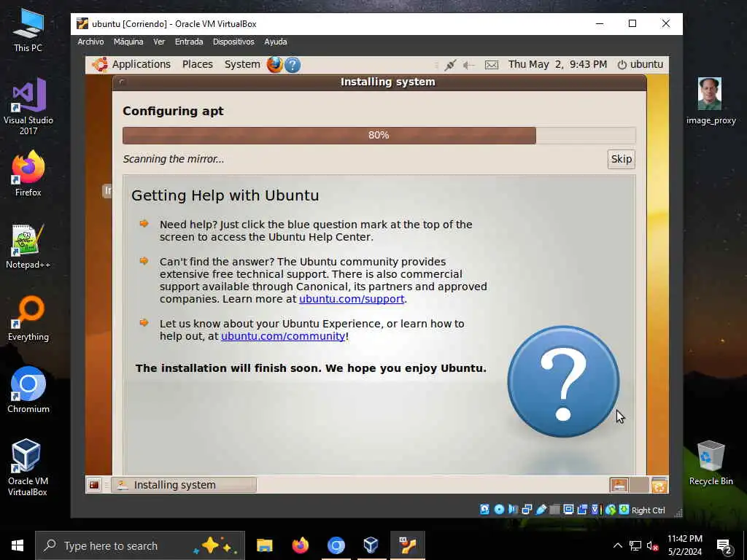Open the Trash icon in bottom panel
Viewport: 747px width, 560px height.
[x=659, y=485]
